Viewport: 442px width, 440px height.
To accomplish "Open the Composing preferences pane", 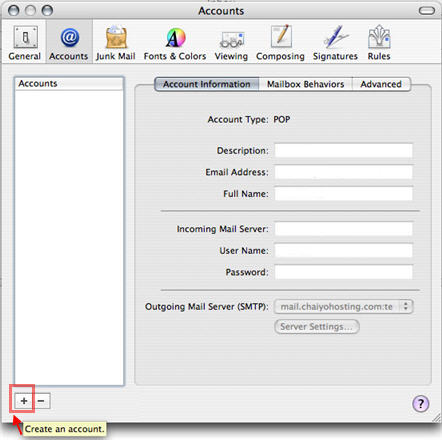I will (280, 43).
